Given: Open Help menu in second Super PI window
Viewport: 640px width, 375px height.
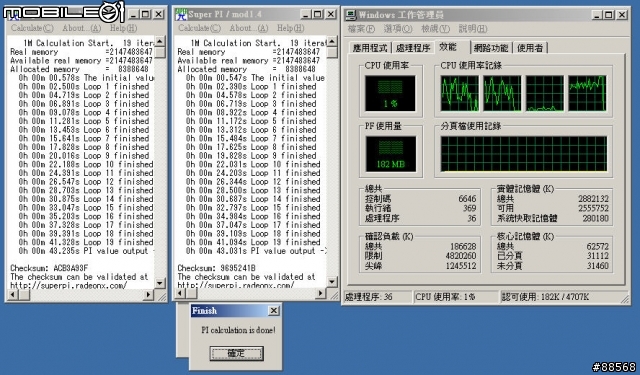Looking at the screenshot, I should (x=290, y=28).
